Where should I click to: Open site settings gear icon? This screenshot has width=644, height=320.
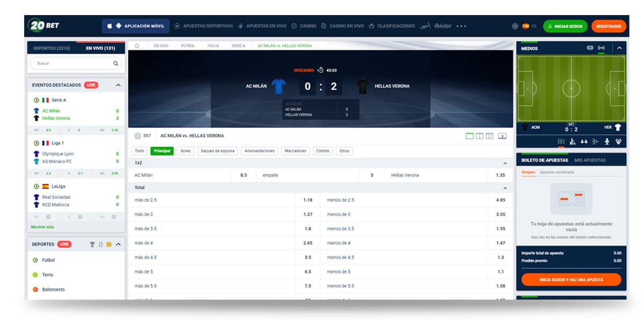(515, 26)
